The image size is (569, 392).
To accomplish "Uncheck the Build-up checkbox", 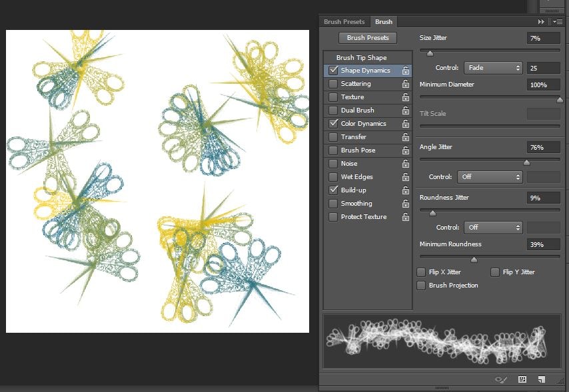I will tap(333, 190).
